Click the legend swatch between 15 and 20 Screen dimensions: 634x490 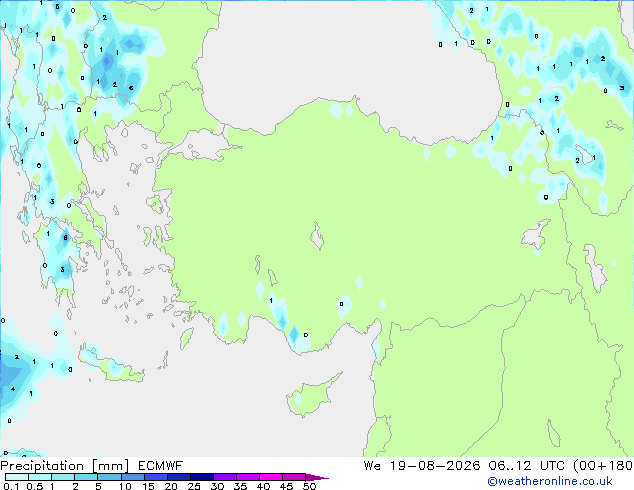pyautogui.click(x=156, y=477)
